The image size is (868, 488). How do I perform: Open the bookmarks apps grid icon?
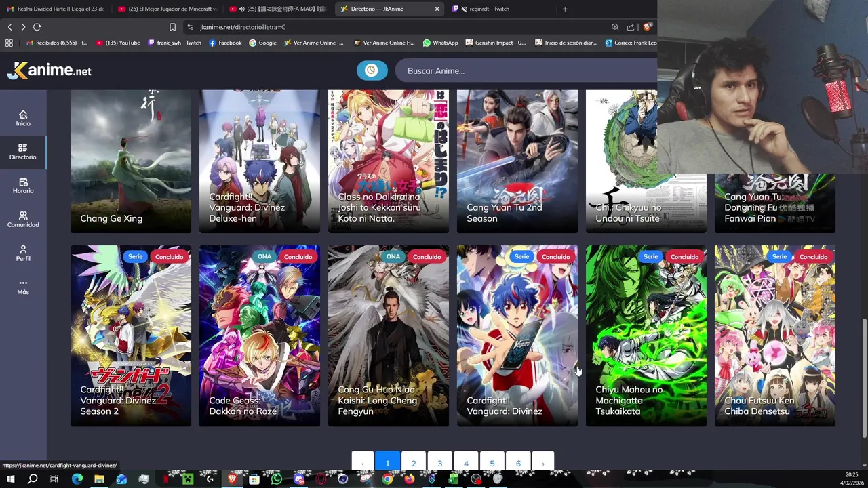point(9,43)
